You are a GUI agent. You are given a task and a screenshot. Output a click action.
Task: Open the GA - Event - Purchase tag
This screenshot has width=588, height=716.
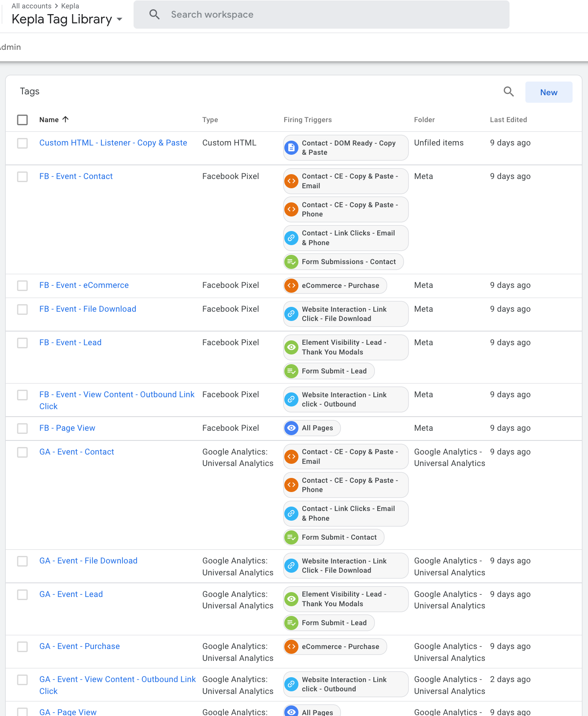[79, 646]
